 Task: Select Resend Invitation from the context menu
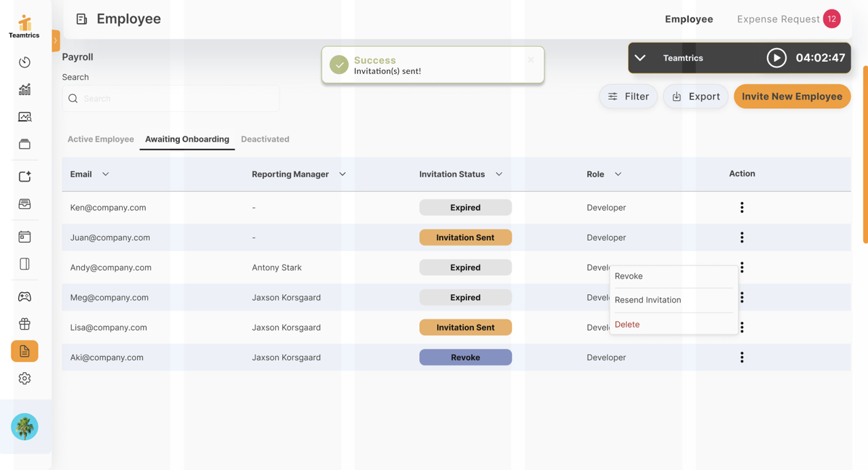click(x=648, y=300)
